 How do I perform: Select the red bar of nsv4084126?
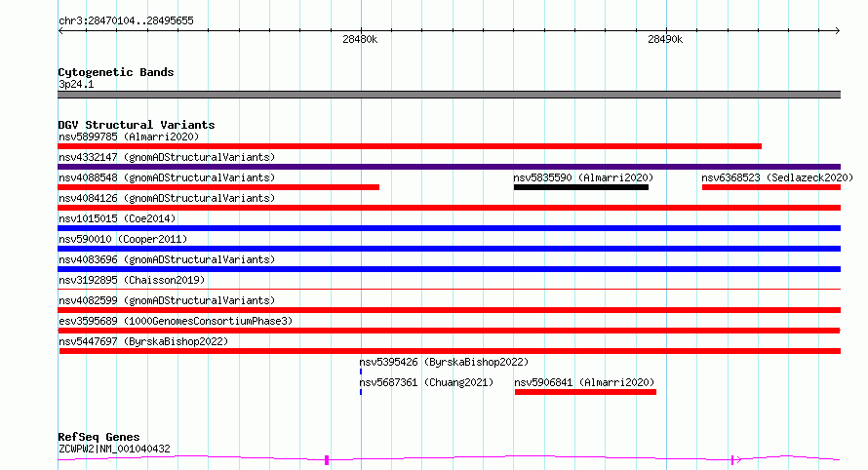pos(449,208)
